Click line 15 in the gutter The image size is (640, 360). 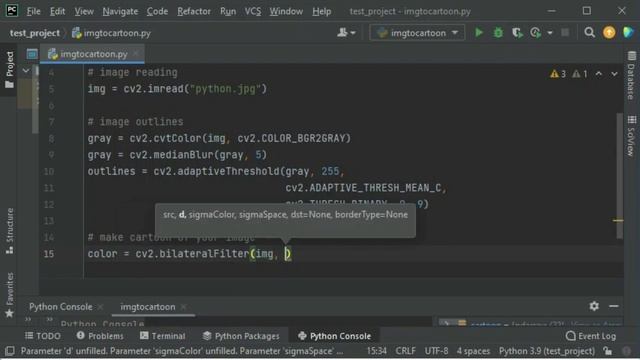coord(49,254)
